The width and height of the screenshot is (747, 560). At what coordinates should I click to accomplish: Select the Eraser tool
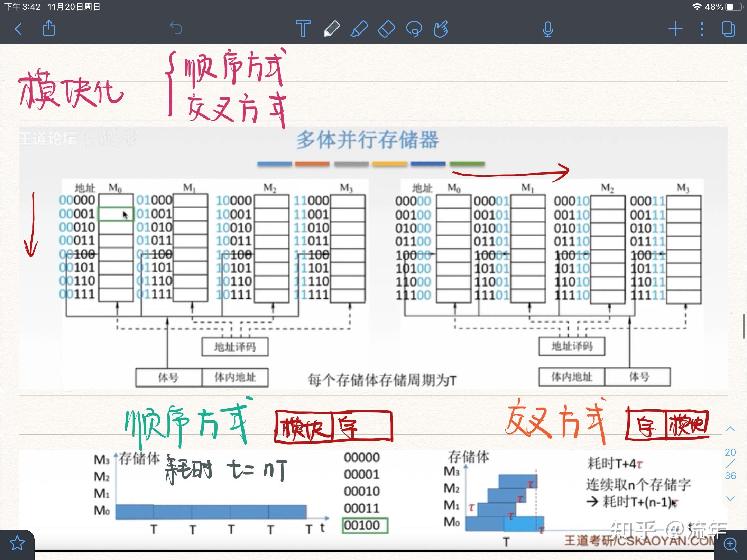point(386,29)
